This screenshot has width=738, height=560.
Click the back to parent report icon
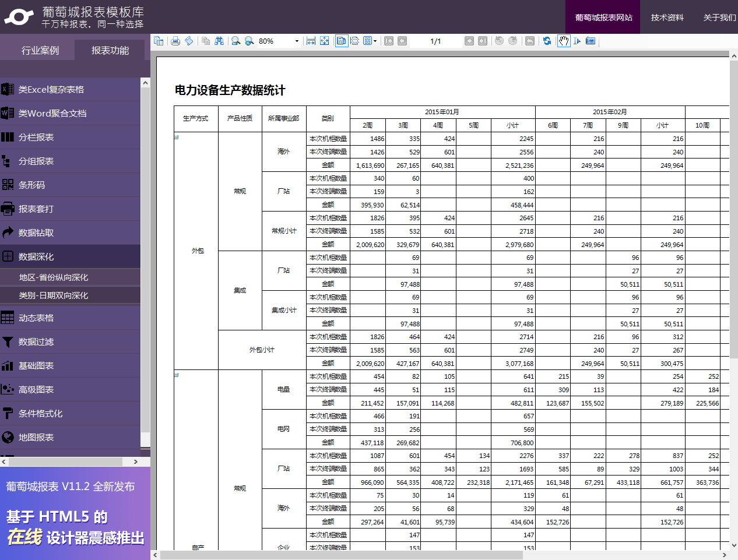click(530, 41)
